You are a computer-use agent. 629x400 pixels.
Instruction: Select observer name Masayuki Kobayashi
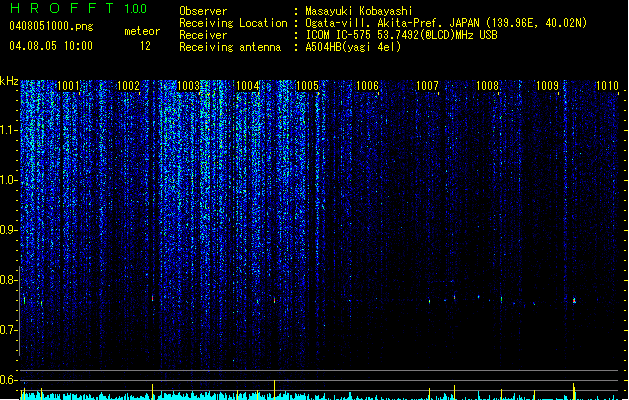tap(359, 11)
